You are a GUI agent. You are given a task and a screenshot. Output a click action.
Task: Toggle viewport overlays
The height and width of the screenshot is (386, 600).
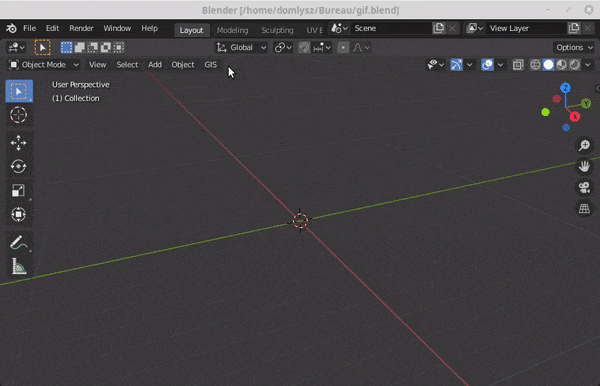[487, 65]
